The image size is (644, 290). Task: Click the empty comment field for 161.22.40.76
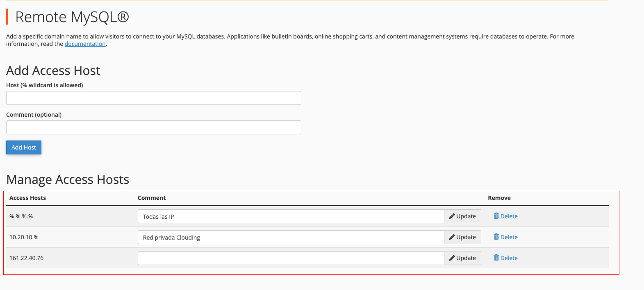(291, 258)
